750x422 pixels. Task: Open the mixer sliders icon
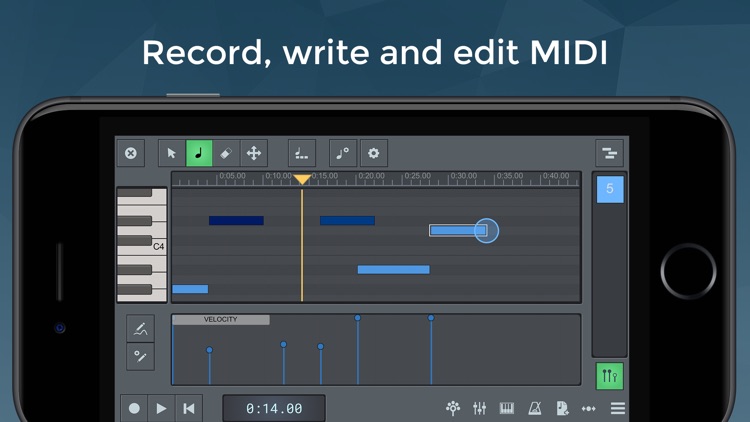coord(479,408)
